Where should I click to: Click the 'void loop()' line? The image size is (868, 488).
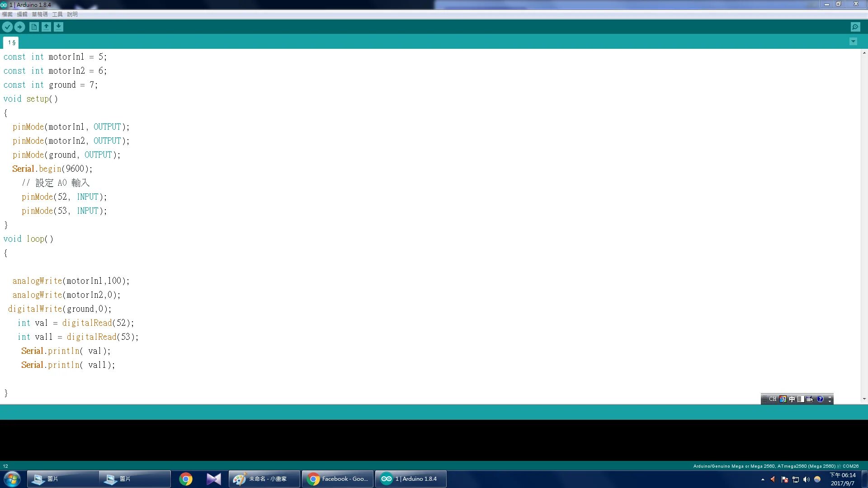(28, 239)
